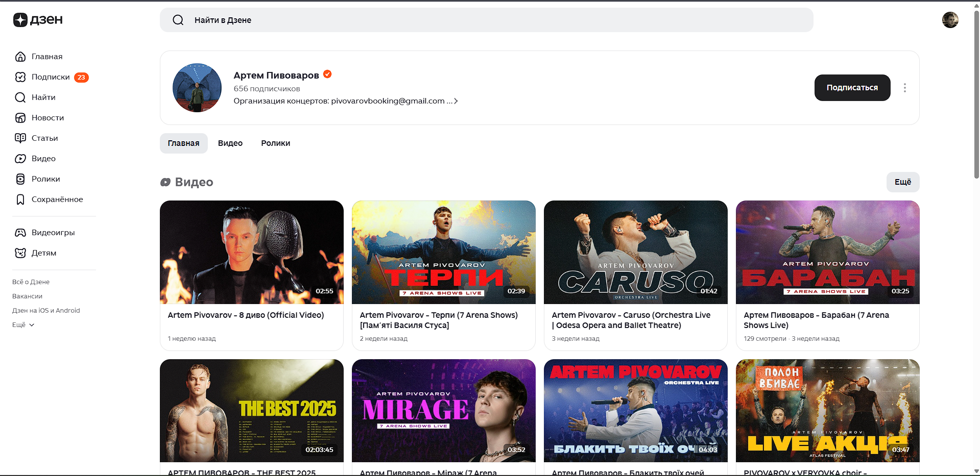
Task: Click the Найти в Дзене search field
Action: click(487, 20)
